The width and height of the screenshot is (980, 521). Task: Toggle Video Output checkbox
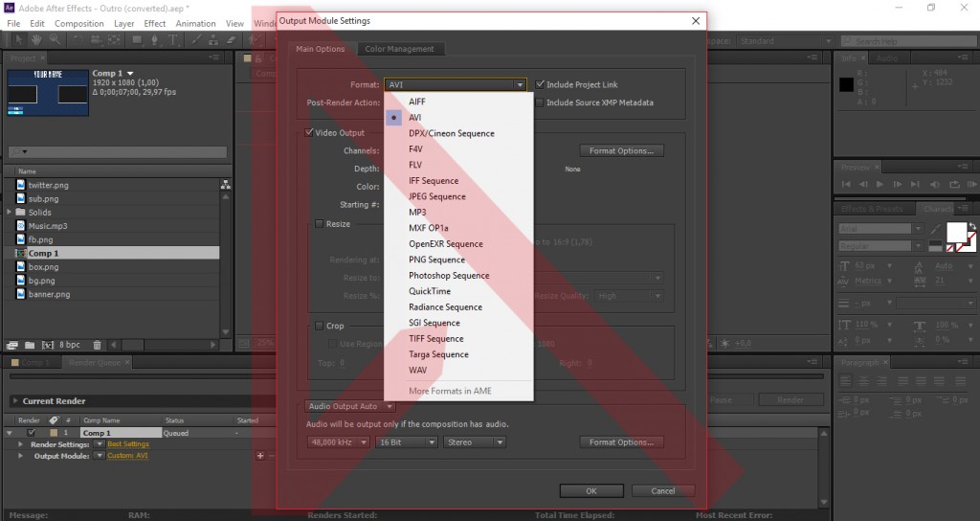309,132
